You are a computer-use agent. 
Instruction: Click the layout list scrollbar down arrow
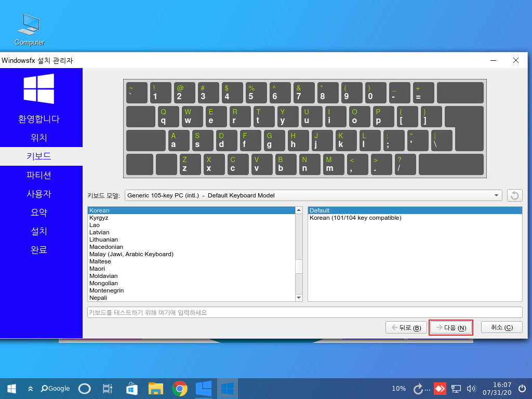point(299,298)
